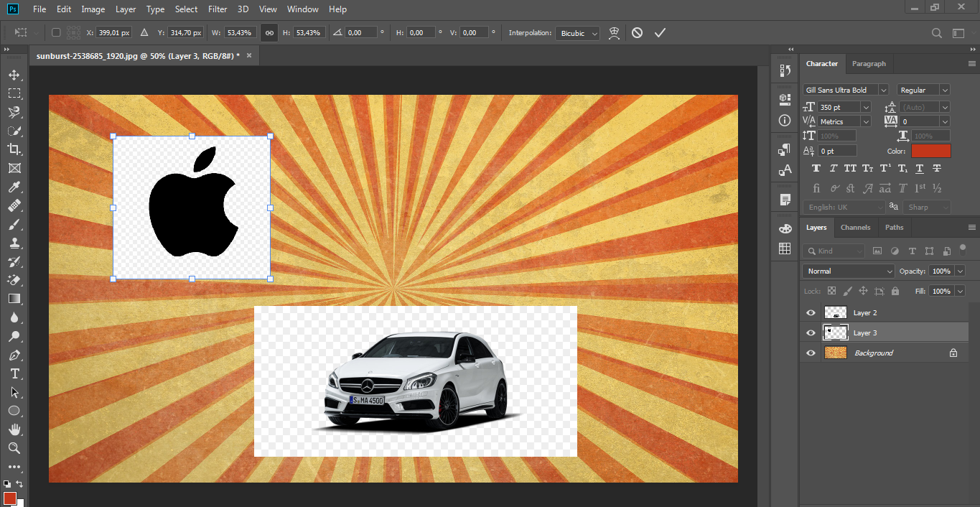Toggle Strikethrough text style
This screenshot has height=507, width=980.
click(x=937, y=169)
